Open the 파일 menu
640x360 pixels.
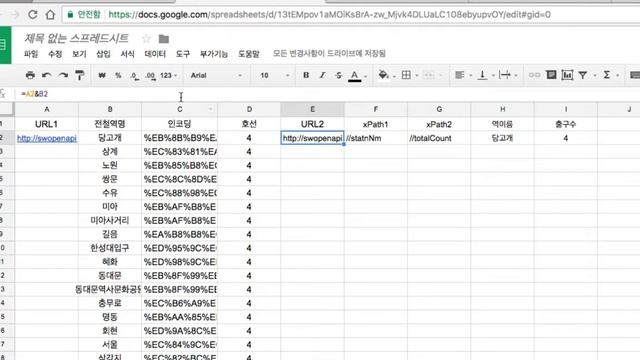(31, 53)
